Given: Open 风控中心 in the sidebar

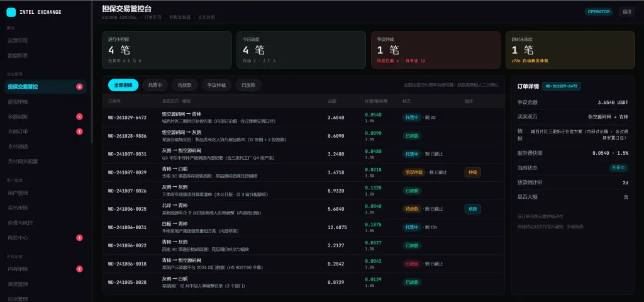Looking at the screenshot, I should click(45, 237).
